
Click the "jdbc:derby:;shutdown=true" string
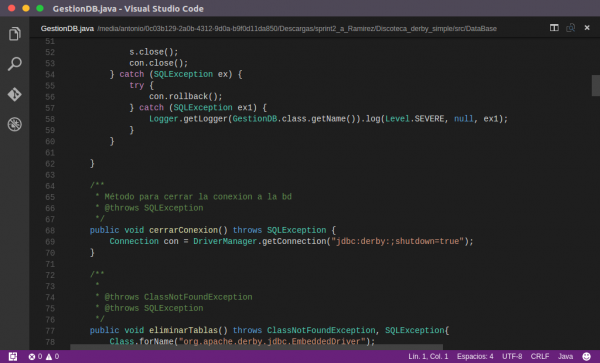click(398, 241)
